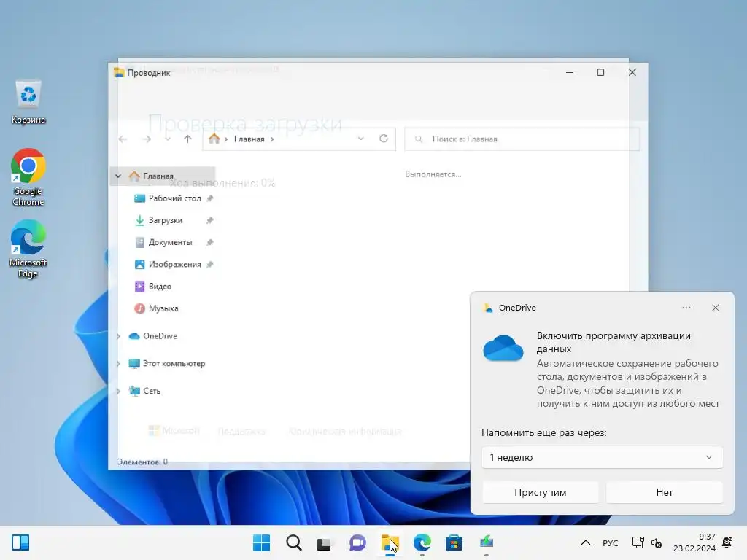Open 'Загрузки' folder in sidebar
The width and height of the screenshot is (747, 560).
point(166,220)
